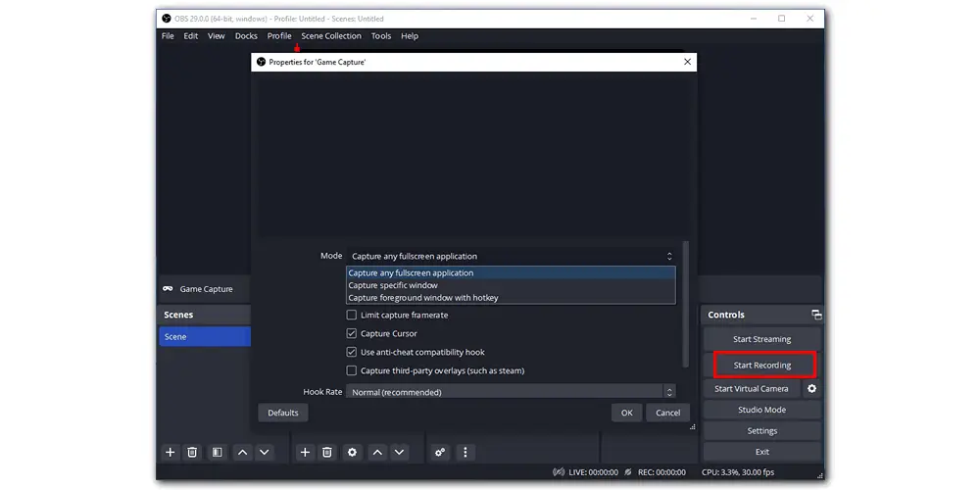
Task: Open the Tools menu
Action: 381,36
